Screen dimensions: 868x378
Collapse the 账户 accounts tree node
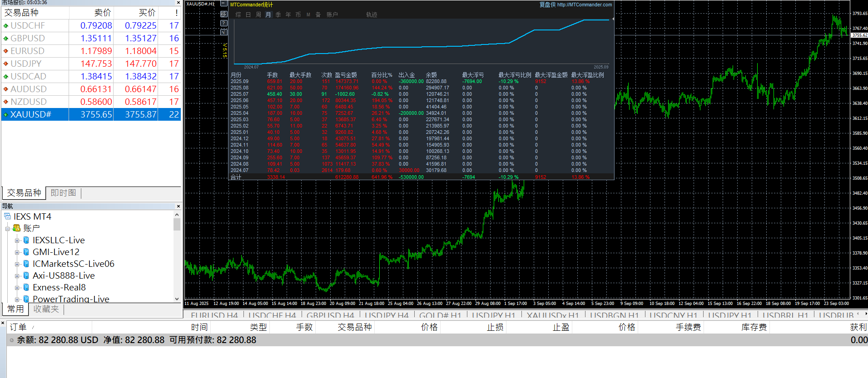[7, 228]
